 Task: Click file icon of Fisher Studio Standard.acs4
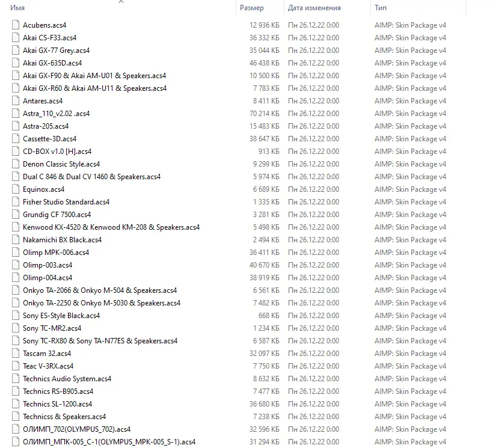16,202
